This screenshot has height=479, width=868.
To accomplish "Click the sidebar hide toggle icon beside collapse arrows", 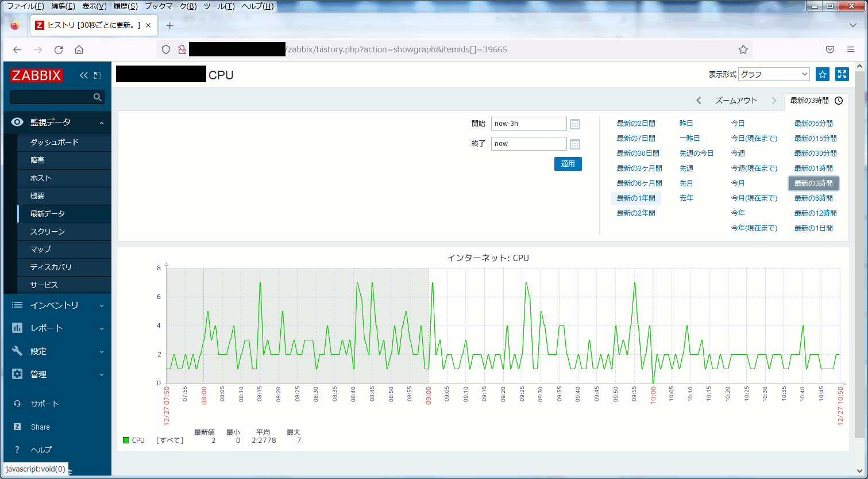I will pyautogui.click(x=98, y=75).
